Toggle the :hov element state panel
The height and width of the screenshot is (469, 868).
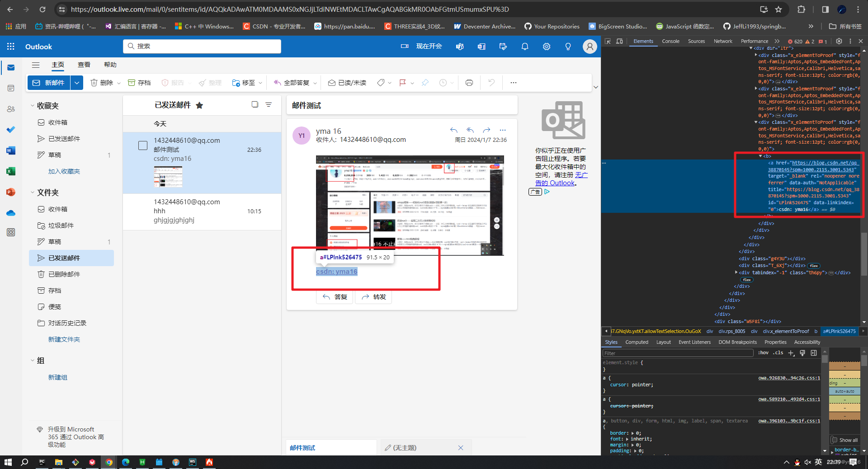[763, 353]
